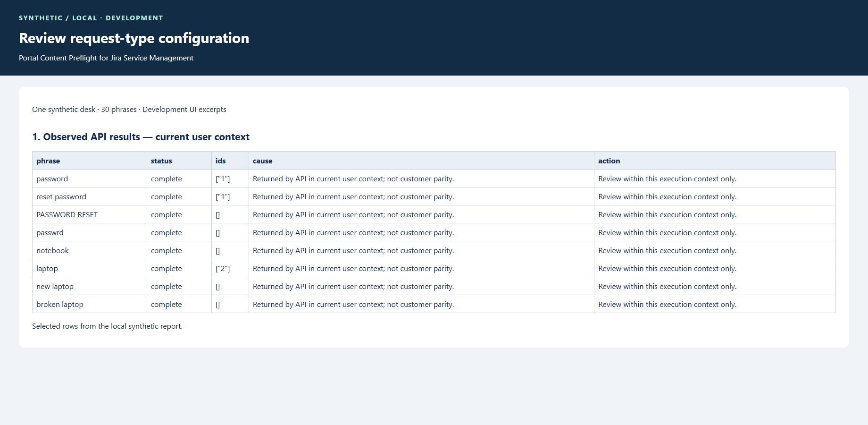The height and width of the screenshot is (425, 868).
Task: Click the 'Observed API results' section heading
Action: tap(141, 137)
